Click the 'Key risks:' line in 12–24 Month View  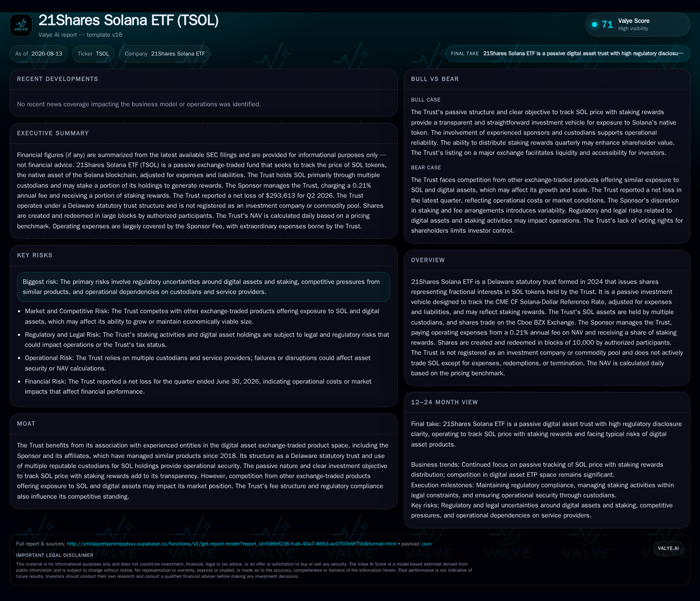(x=542, y=510)
